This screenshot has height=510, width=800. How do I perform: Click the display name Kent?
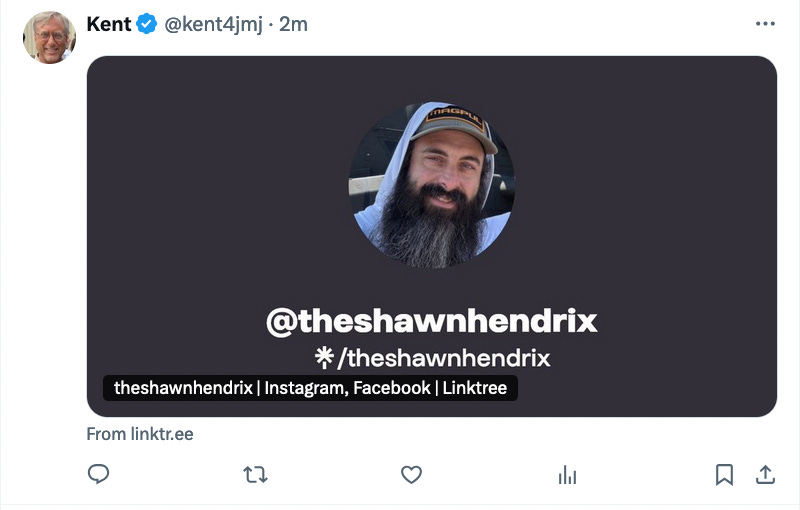(x=109, y=24)
